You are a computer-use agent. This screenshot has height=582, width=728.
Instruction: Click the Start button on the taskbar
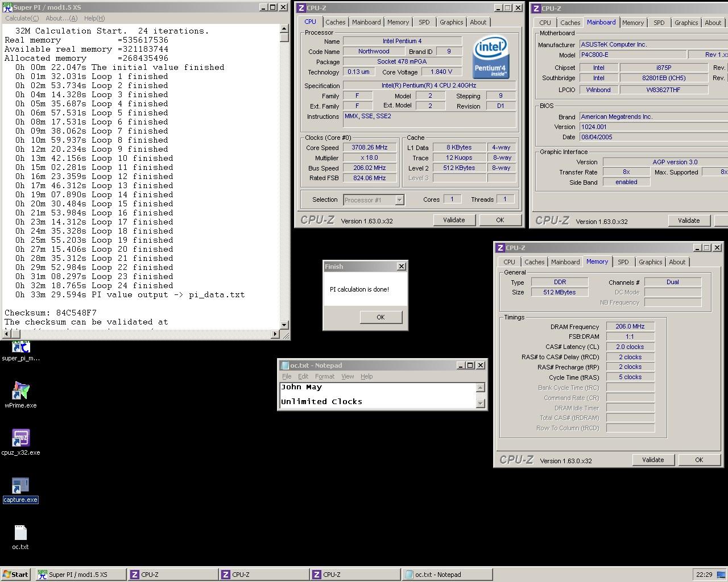pos(16,575)
